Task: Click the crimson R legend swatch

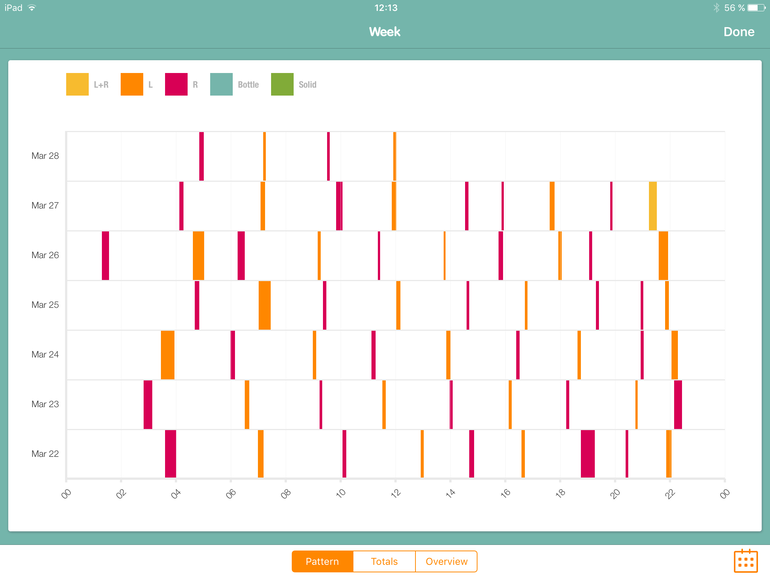Action: tap(176, 85)
